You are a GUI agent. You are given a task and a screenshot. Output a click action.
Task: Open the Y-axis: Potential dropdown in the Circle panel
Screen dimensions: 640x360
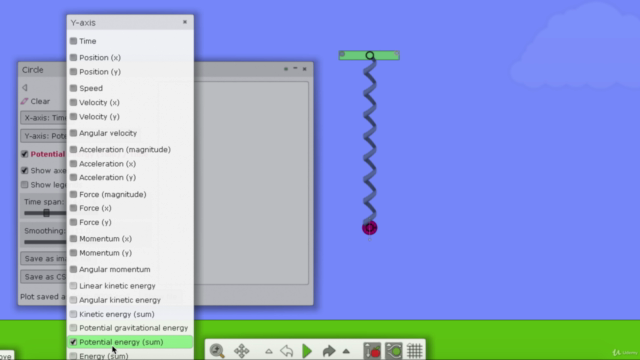pyautogui.click(x=43, y=136)
